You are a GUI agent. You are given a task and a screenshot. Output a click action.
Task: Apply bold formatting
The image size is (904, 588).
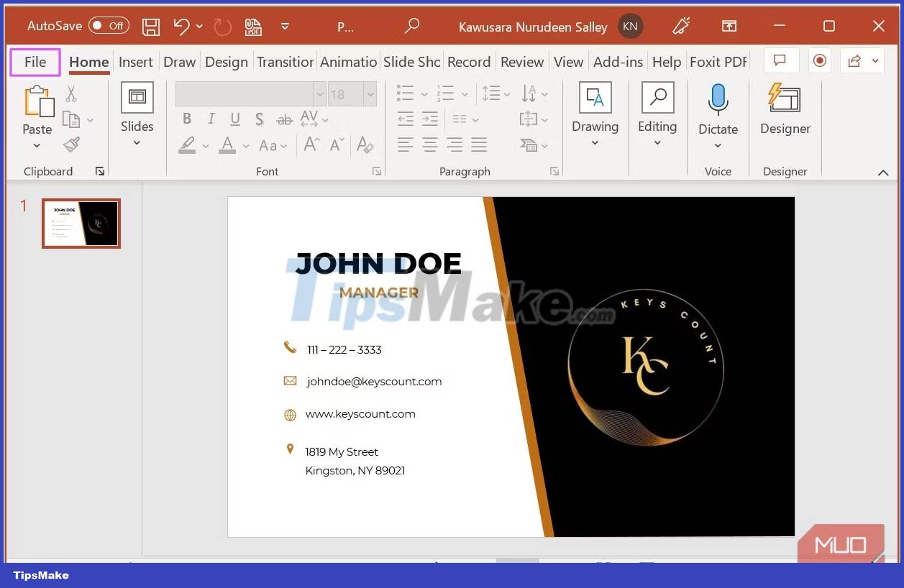(x=186, y=119)
